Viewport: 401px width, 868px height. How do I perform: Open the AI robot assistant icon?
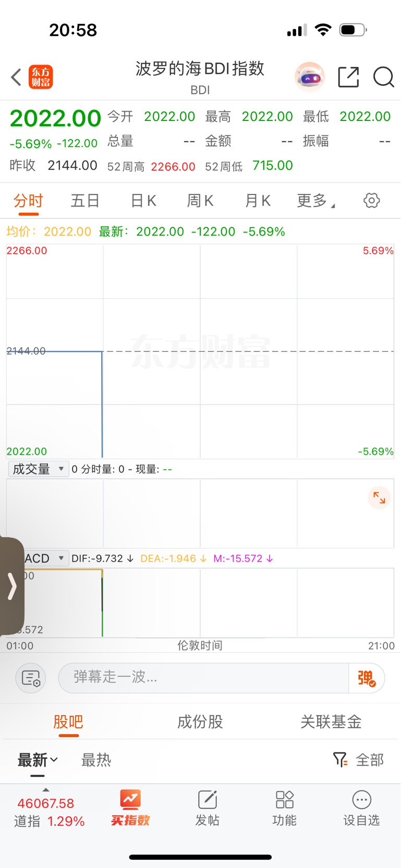[310, 77]
